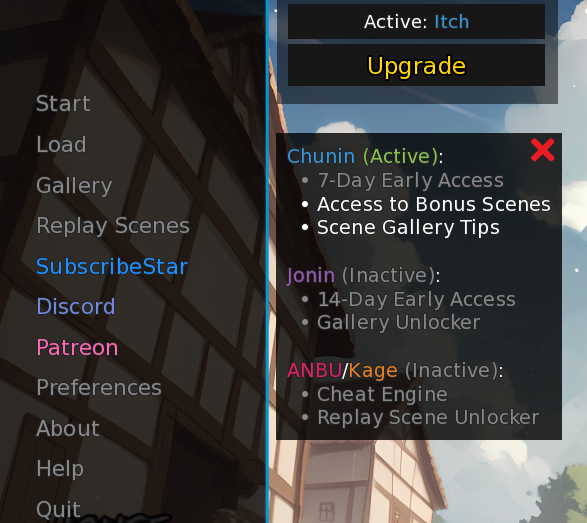The image size is (587, 523).
Task: Select Start in the main menu
Action: (x=63, y=103)
